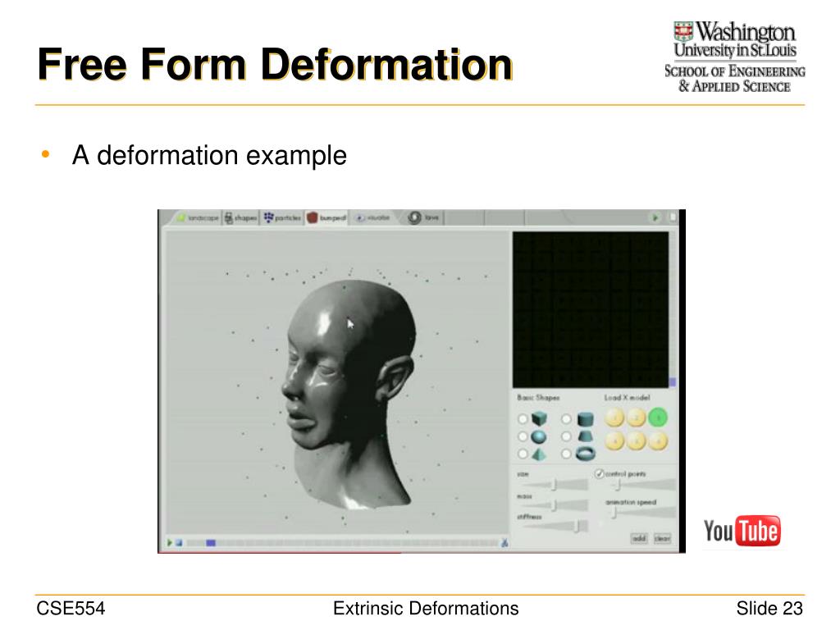This screenshot has width=840, height=630.
Task: Load X model button six
Action: (658, 441)
